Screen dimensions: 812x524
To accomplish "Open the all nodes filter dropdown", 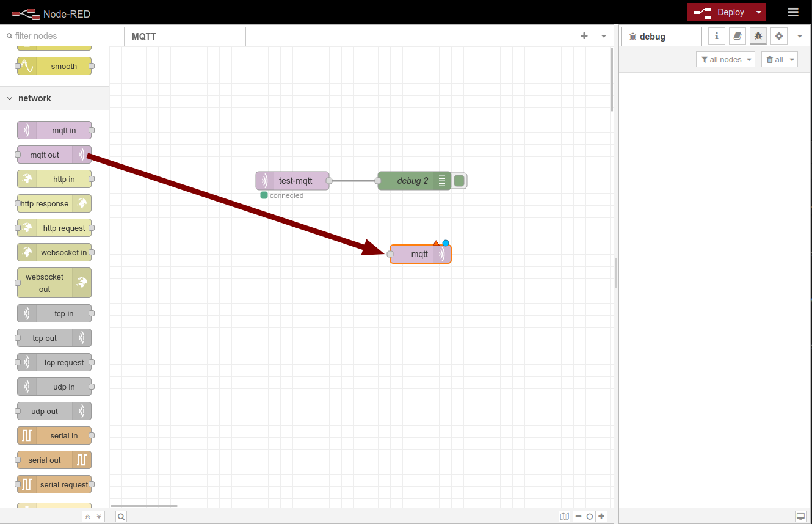I will pos(725,59).
